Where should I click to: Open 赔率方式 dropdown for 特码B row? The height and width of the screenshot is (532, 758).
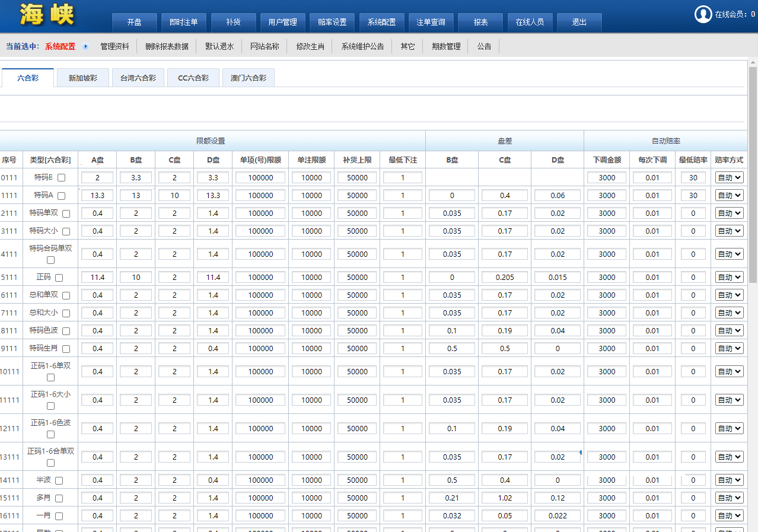(728, 178)
